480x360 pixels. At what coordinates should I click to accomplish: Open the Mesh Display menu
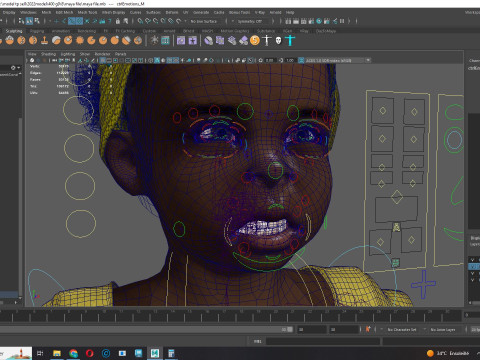(113, 12)
